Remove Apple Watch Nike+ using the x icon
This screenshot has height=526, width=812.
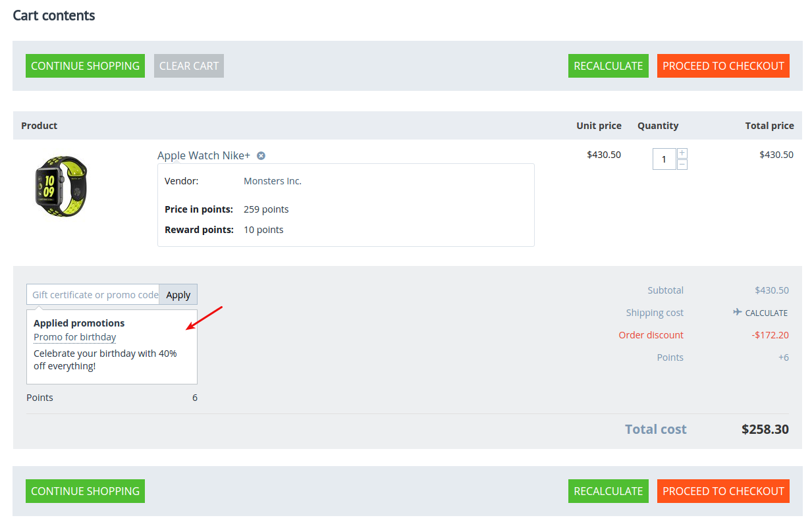point(261,156)
